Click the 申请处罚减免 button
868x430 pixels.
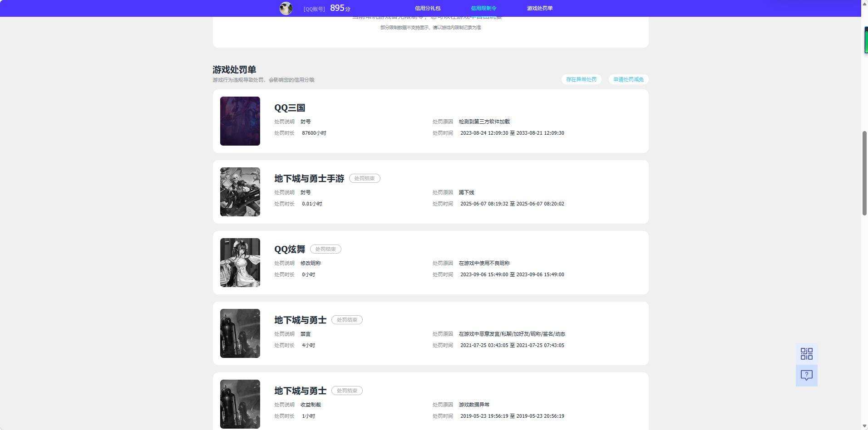[x=628, y=79]
